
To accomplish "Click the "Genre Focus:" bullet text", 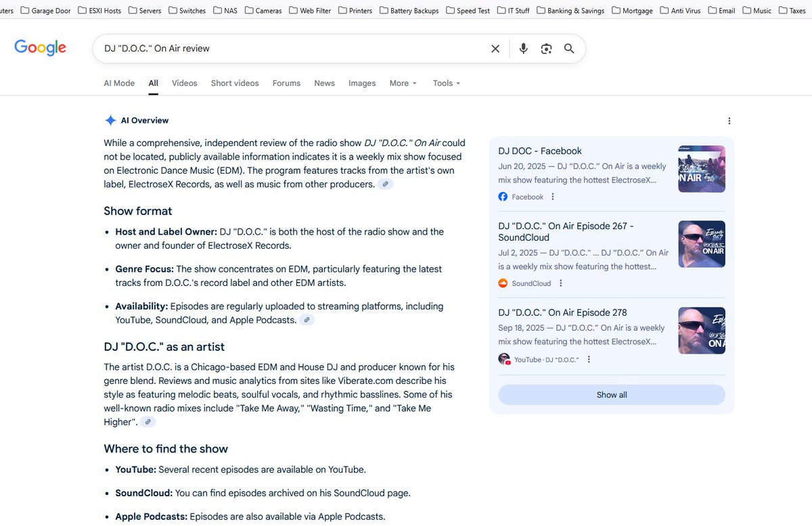I will pyautogui.click(x=144, y=269).
